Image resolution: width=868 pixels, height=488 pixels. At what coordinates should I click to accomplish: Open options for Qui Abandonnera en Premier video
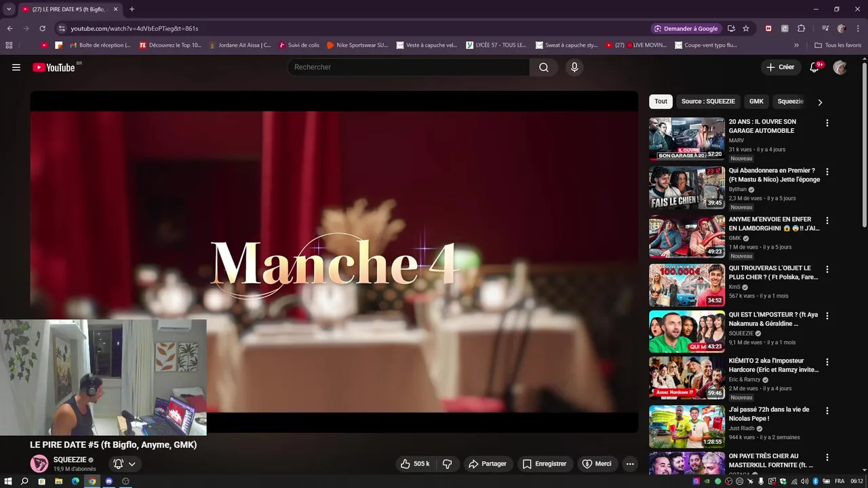[827, 172]
